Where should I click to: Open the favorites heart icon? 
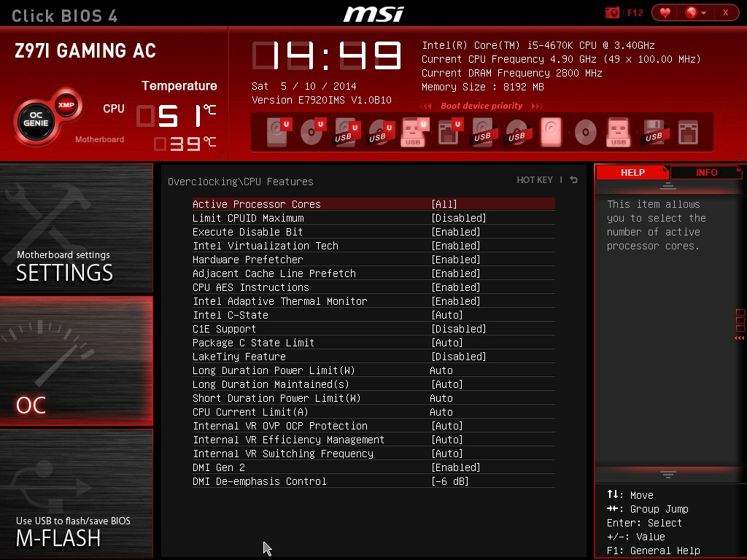click(x=665, y=13)
